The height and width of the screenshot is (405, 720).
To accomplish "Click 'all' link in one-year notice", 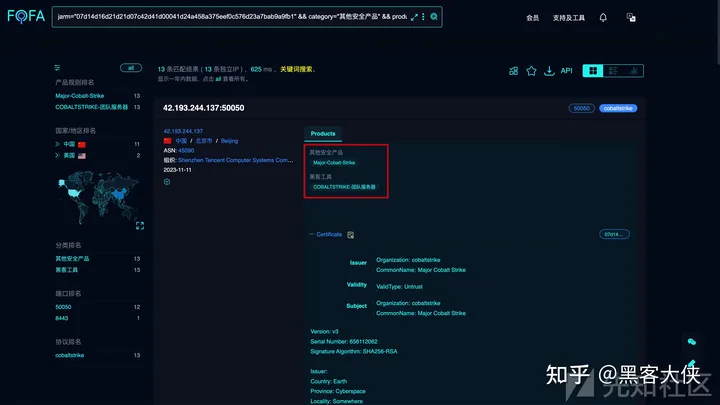I will (x=218, y=79).
